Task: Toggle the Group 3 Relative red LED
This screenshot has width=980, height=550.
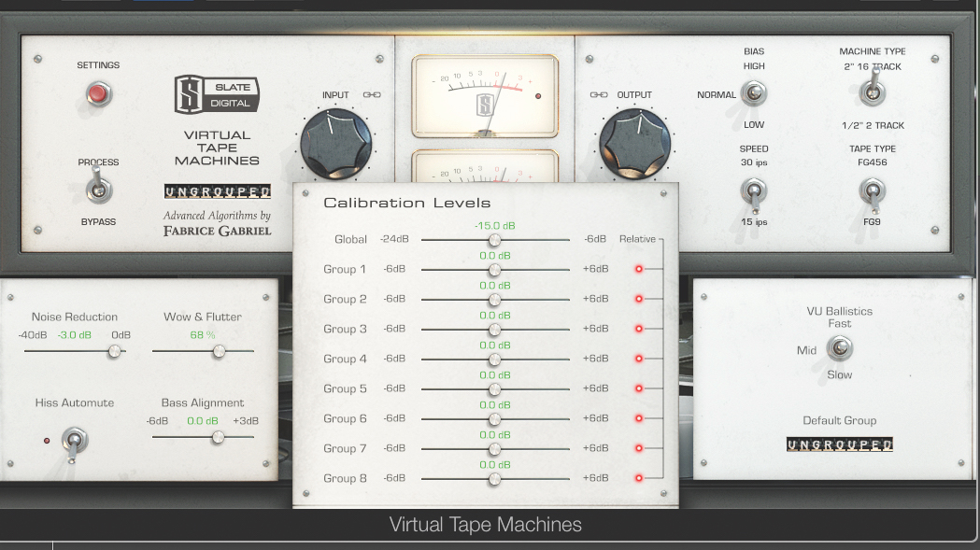Action: click(639, 329)
